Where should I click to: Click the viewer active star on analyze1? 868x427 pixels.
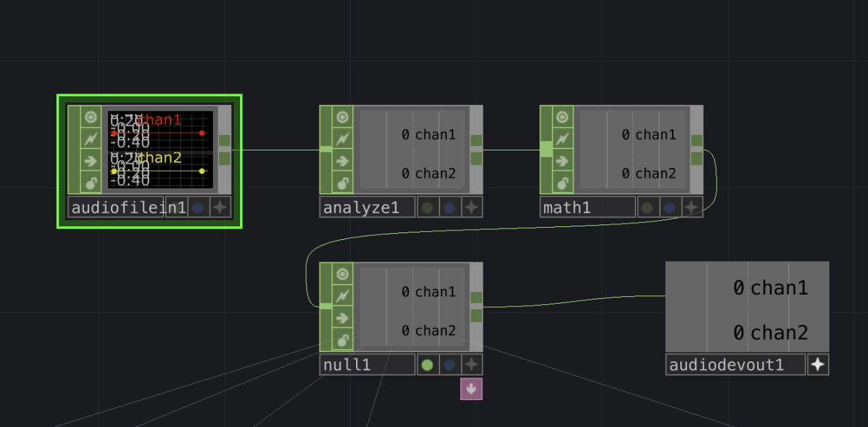(x=472, y=207)
